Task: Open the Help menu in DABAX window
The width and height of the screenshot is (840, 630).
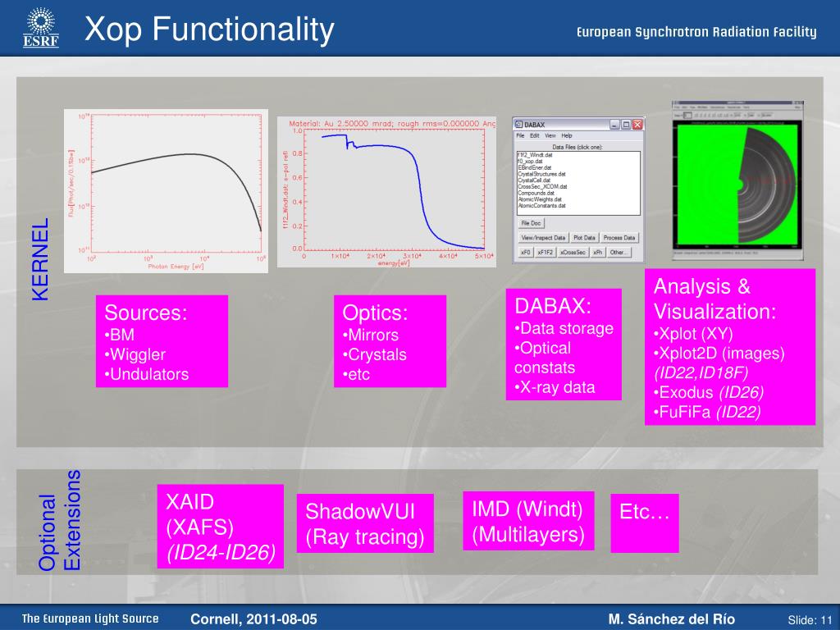Action: (567, 135)
